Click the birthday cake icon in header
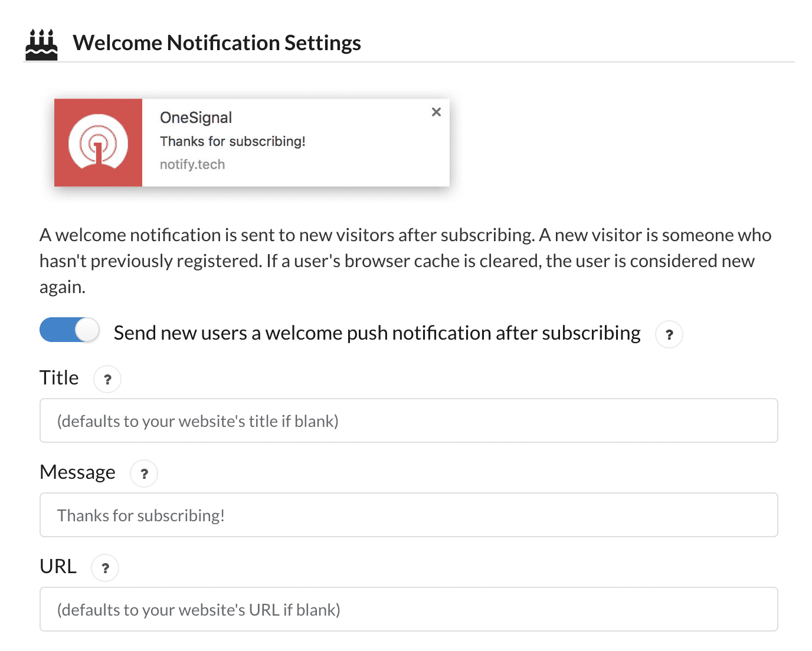This screenshot has width=812, height=651. tap(41, 45)
